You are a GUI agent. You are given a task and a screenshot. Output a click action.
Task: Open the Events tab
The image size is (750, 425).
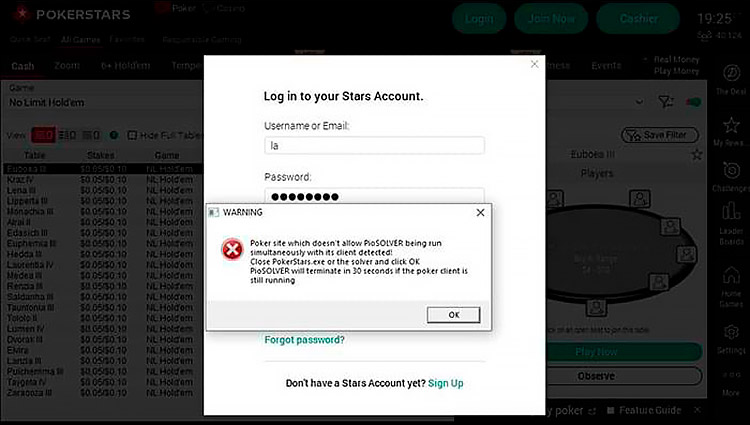click(606, 65)
